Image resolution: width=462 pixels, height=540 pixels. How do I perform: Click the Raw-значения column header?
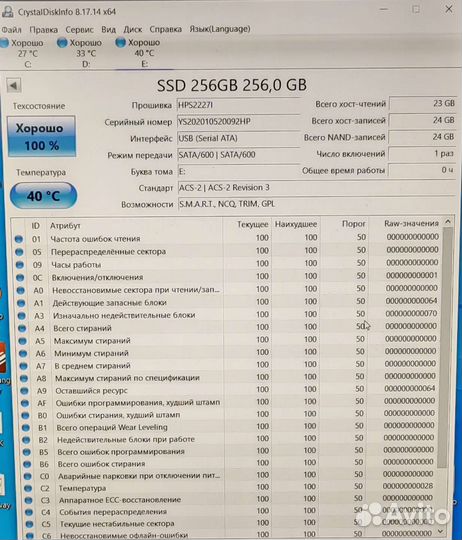(405, 224)
